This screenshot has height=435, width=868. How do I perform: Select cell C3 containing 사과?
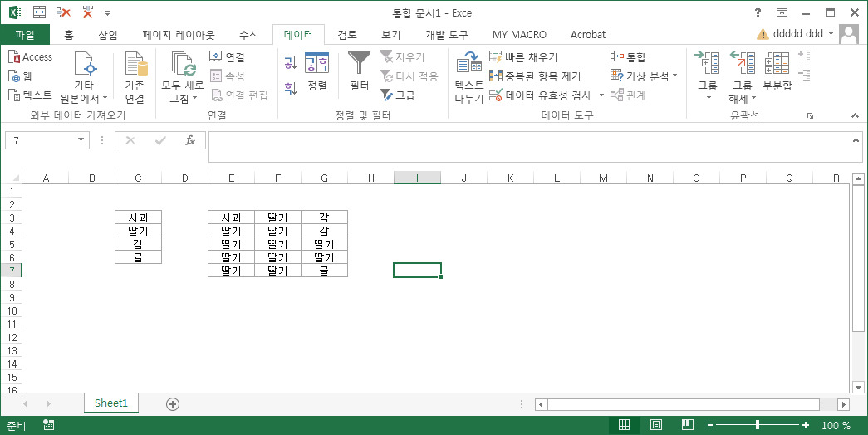coord(138,217)
